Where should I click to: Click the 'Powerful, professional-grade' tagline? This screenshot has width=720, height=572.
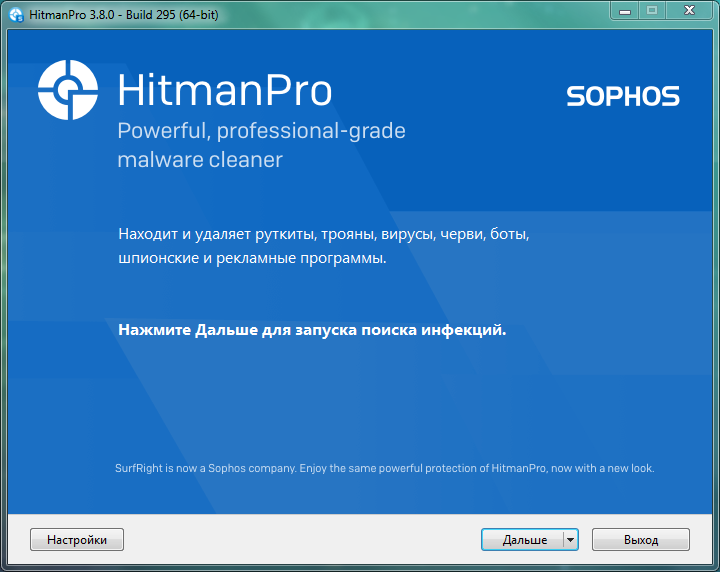pos(261,131)
